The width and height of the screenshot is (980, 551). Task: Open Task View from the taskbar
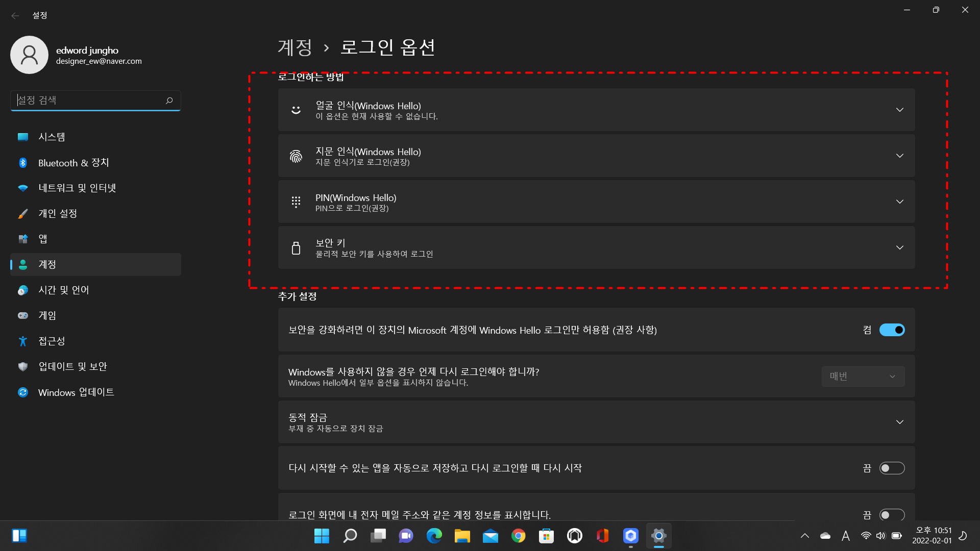click(x=378, y=536)
